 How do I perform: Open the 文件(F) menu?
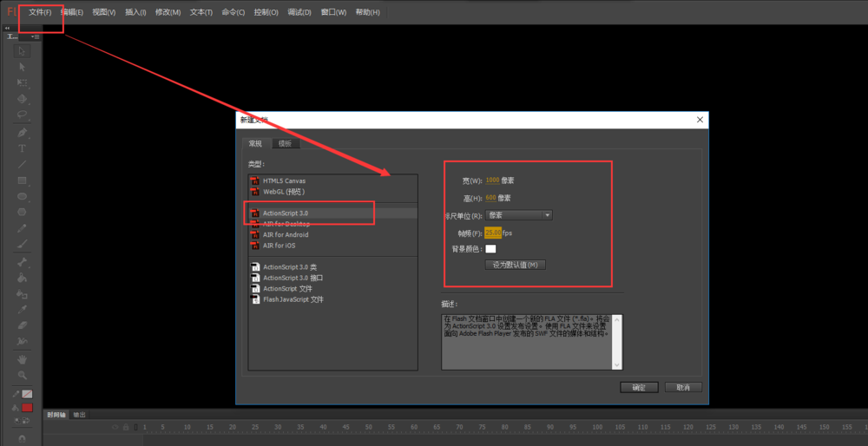tap(40, 12)
